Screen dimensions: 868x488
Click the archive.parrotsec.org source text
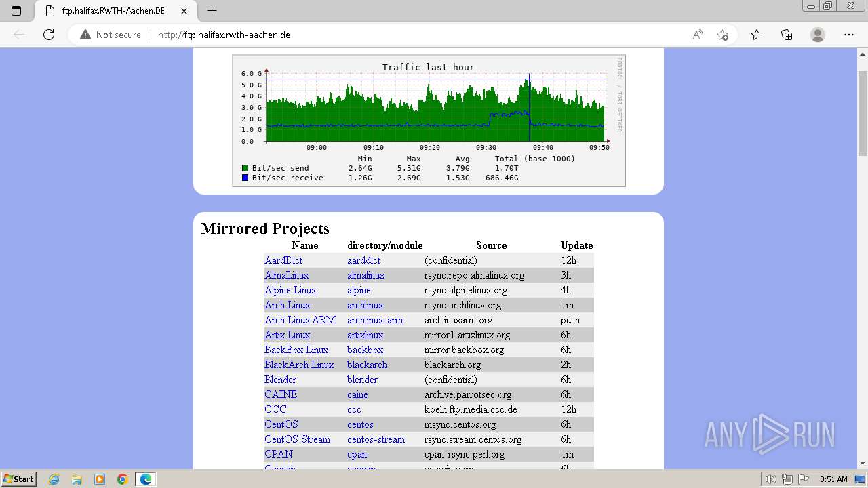point(468,394)
